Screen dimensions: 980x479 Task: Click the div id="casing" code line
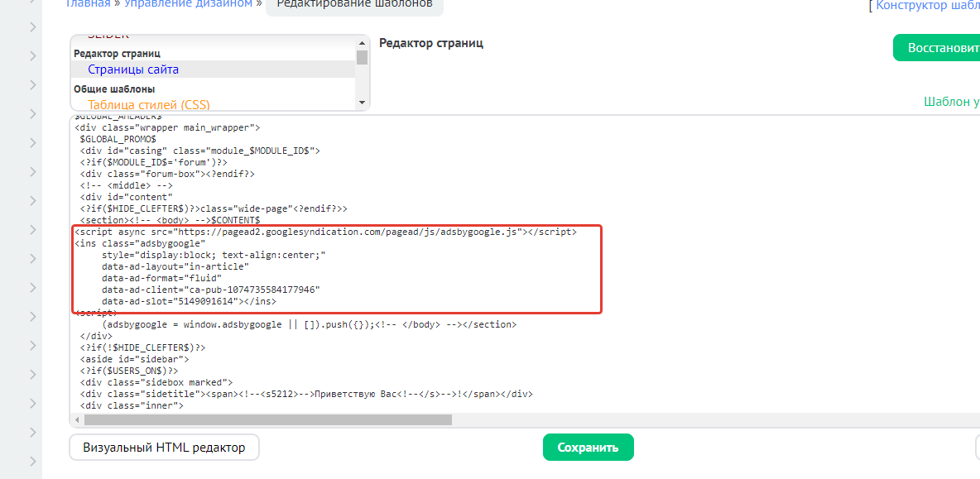coord(200,151)
